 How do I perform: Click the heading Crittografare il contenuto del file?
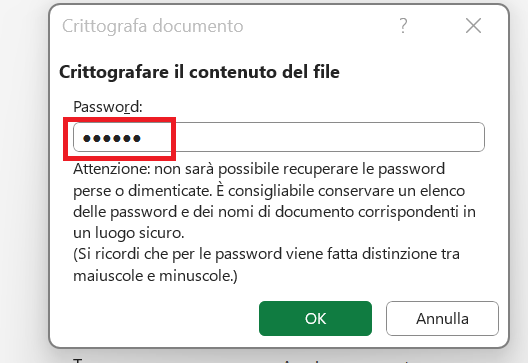pyautogui.click(x=199, y=72)
